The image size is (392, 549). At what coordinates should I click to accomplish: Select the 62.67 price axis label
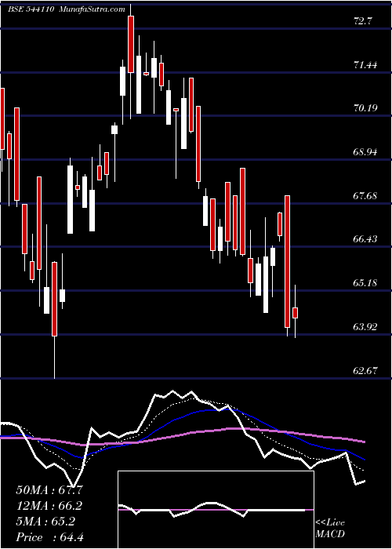point(365,370)
